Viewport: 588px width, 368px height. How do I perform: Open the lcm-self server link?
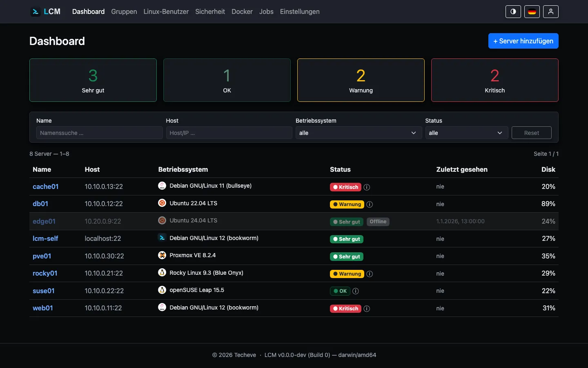pyautogui.click(x=45, y=238)
